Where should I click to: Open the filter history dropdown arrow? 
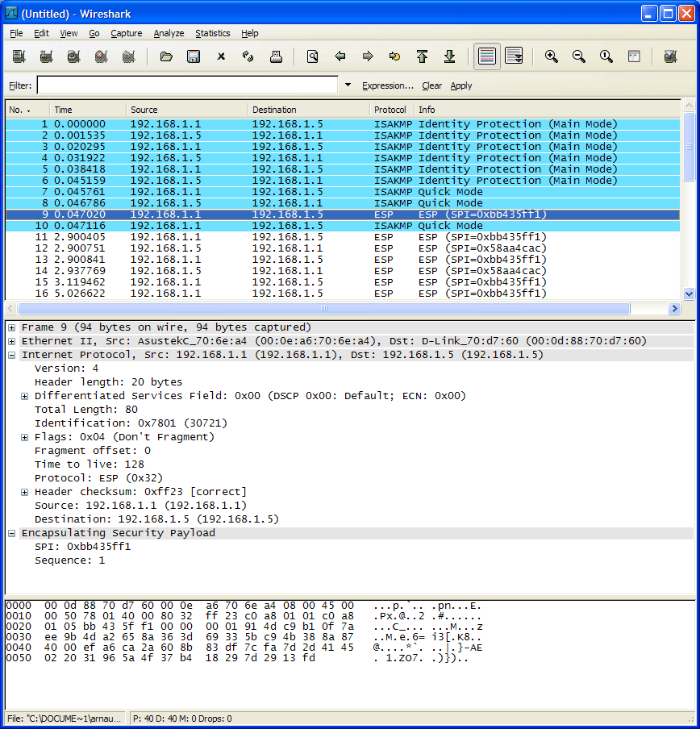point(348,85)
